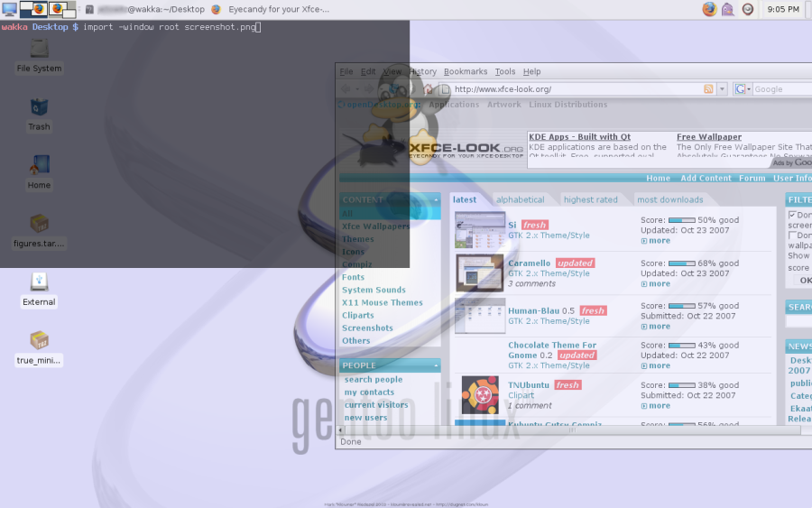812x508 pixels.
Task: Open the Help menu in Firefox
Action: pyautogui.click(x=531, y=71)
